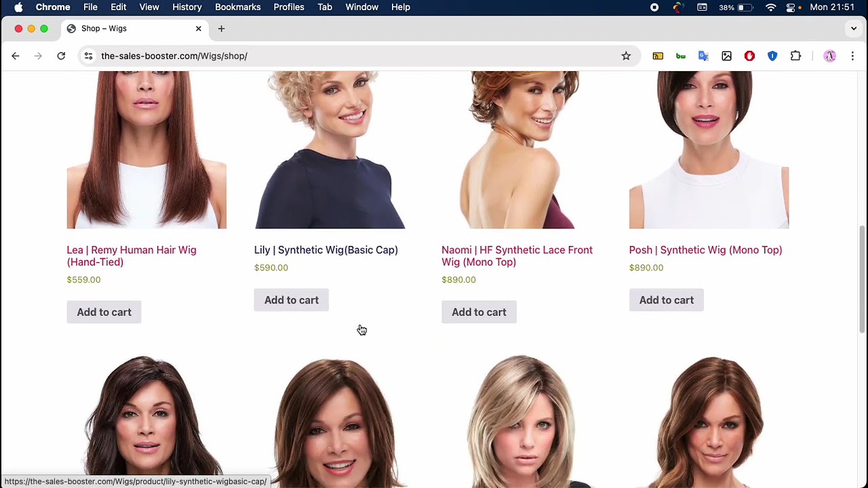This screenshot has height=488, width=868.
Task: Open the blue shield Bitwarden extension
Action: pyautogui.click(x=772, y=56)
